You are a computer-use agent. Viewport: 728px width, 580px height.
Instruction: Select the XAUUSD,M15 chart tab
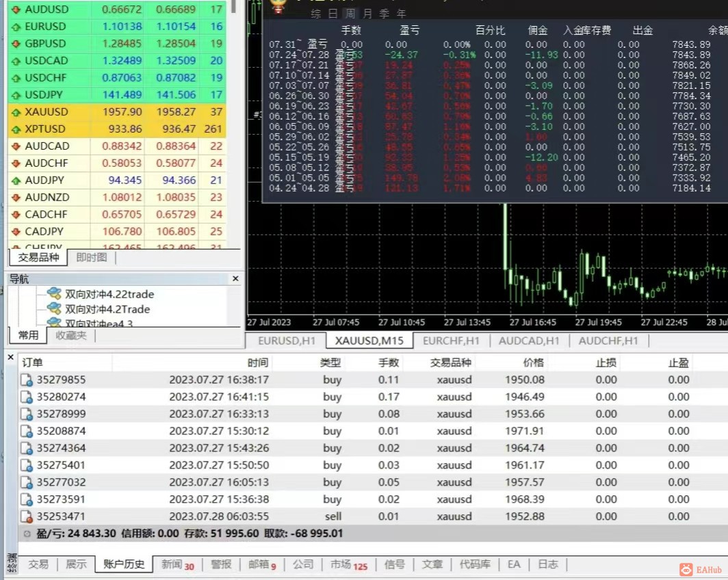369,341
